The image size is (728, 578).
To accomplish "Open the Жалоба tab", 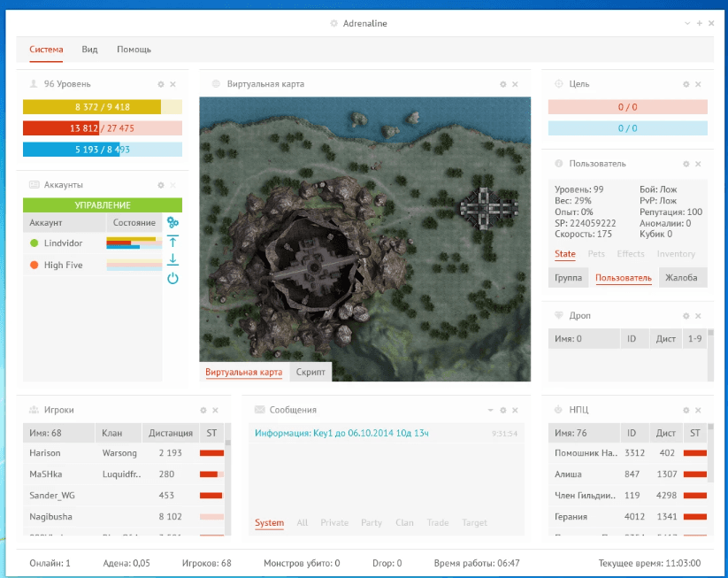I will pyautogui.click(x=681, y=277).
